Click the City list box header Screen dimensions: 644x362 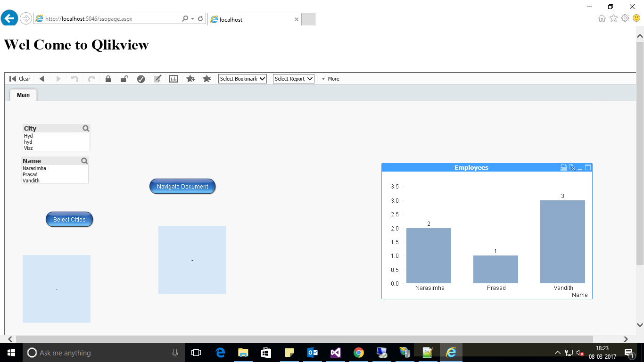tap(56, 128)
